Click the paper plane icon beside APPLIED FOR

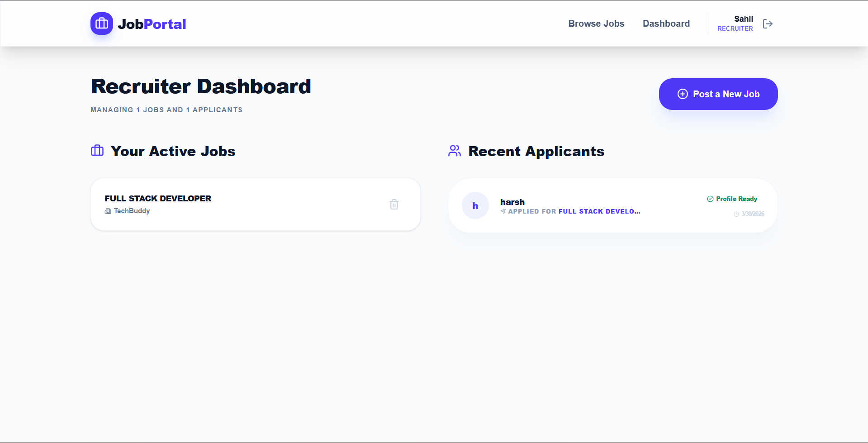503,211
